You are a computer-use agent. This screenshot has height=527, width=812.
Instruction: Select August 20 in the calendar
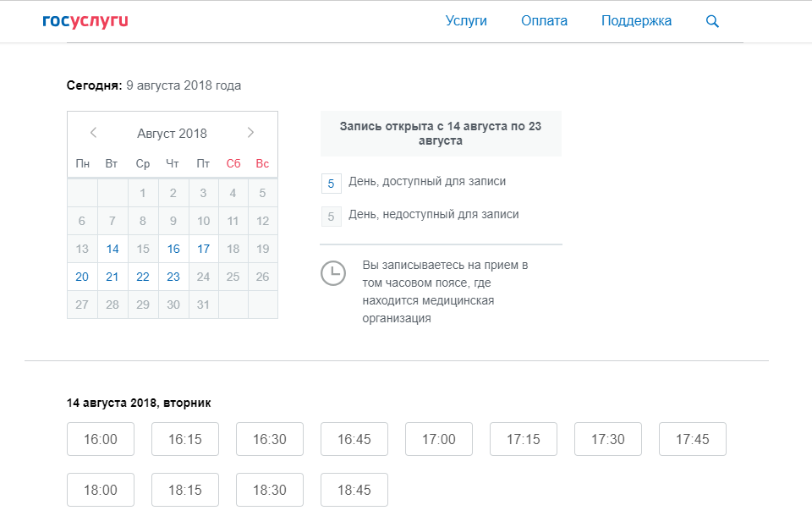pyautogui.click(x=82, y=277)
